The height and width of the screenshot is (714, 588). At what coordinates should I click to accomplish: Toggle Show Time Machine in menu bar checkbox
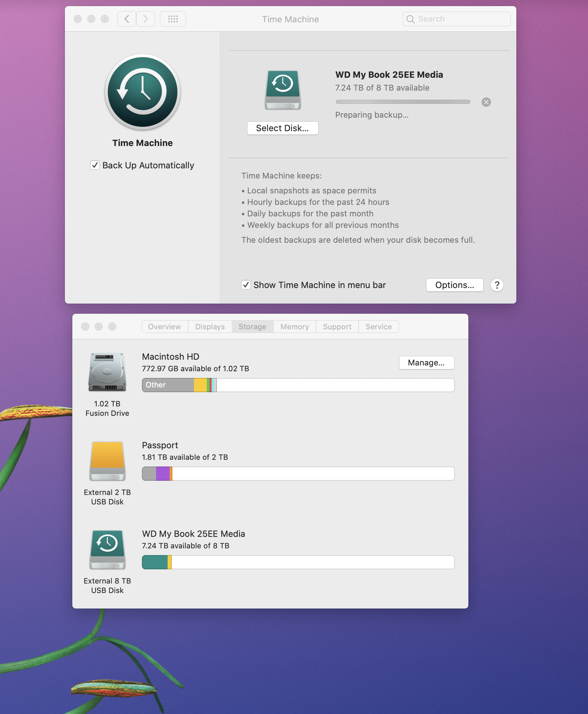coord(246,285)
